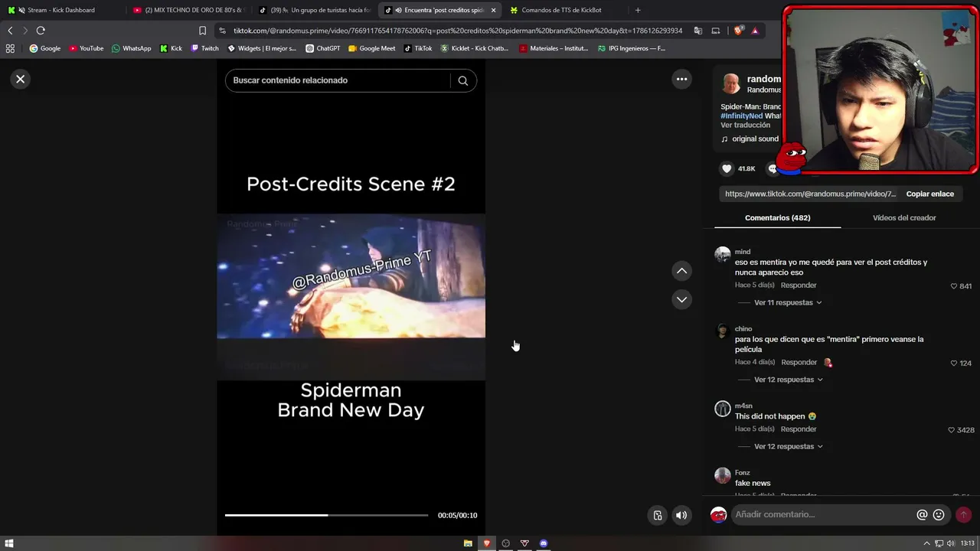Image resolution: width=980 pixels, height=551 pixels.
Task: Open the browser apps grid icon
Action: [10, 48]
